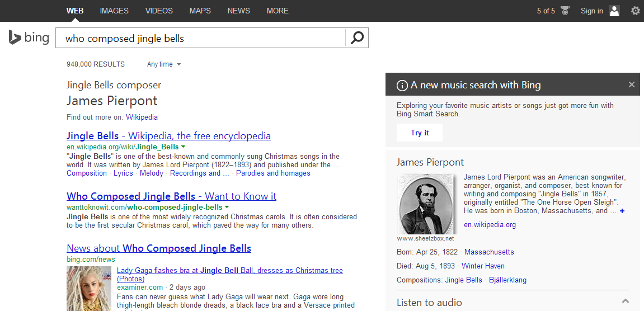Screen dimensions: 644x311
Task: Click the Lady Gaga news thumbnail
Action: [x=89, y=289]
